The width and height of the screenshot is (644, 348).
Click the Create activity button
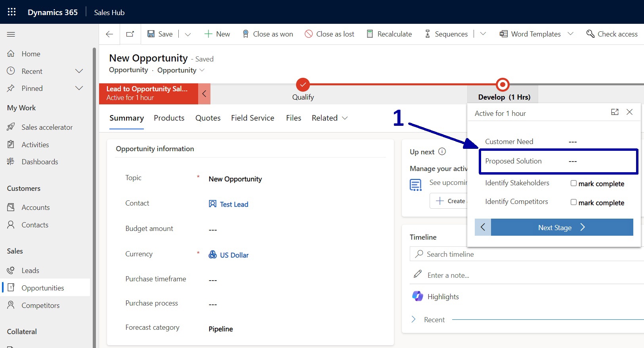[x=449, y=201]
